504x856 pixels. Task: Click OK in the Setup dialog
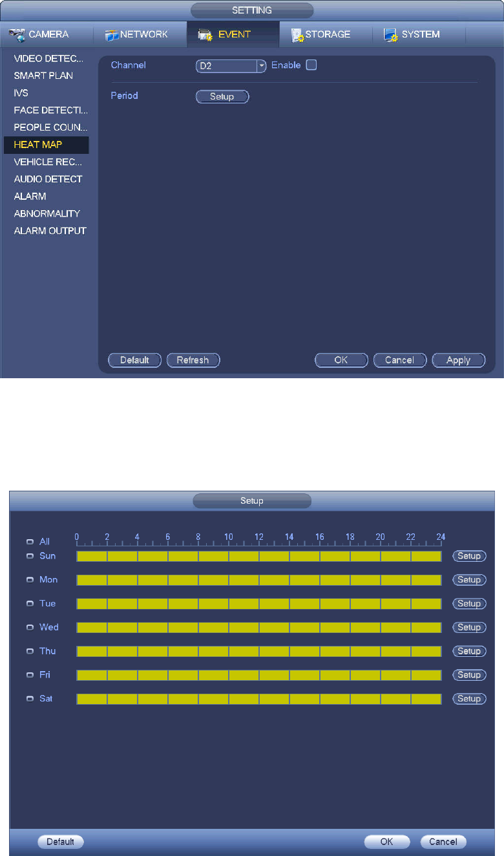coord(387,842)
